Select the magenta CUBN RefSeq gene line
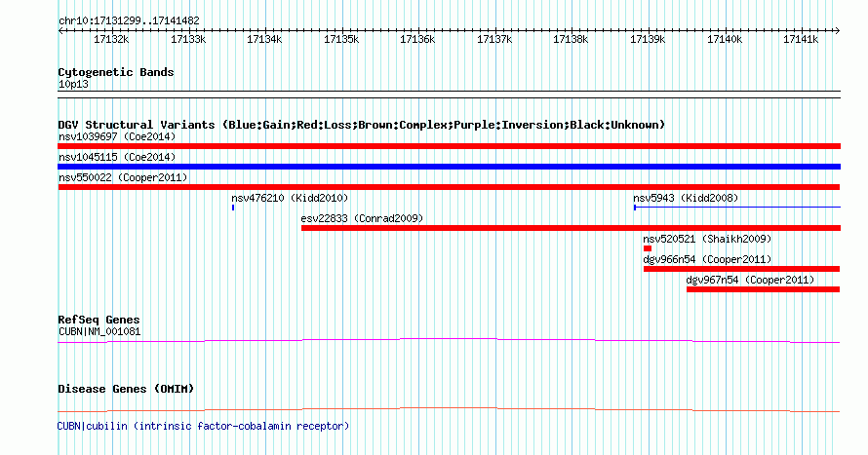Image resolution: width=868 pixels, height=455 pixels. pos(449,341)
